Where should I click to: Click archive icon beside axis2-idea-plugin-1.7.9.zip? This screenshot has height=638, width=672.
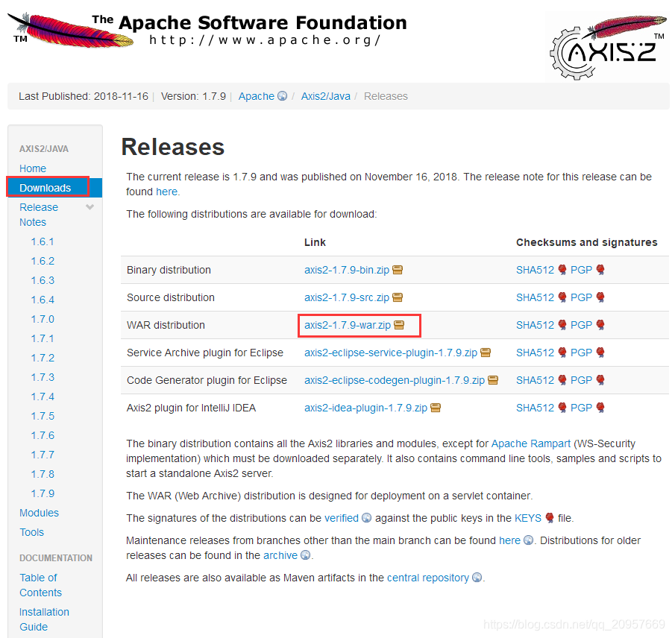point(436,408)
